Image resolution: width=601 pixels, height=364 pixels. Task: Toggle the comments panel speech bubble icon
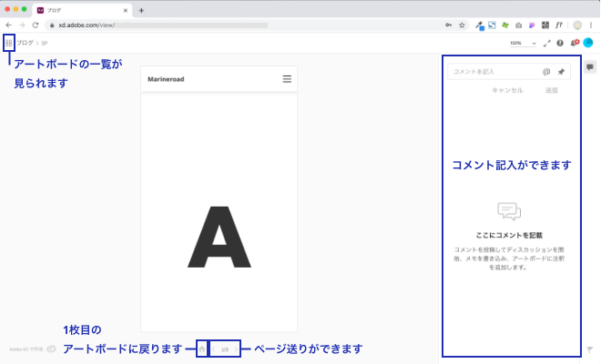coord(589,66)
